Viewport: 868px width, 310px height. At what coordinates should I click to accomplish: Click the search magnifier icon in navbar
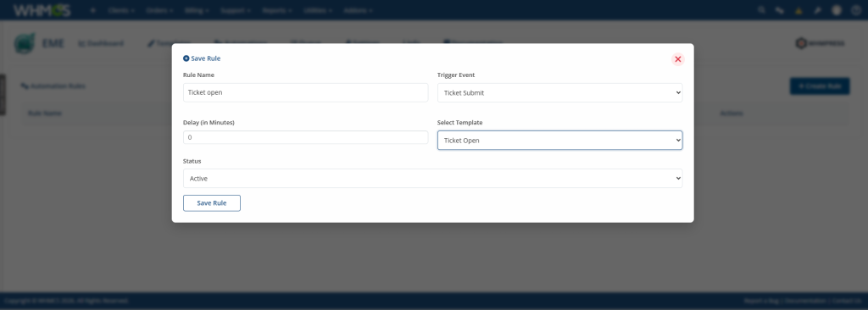(x=762, y=10)
